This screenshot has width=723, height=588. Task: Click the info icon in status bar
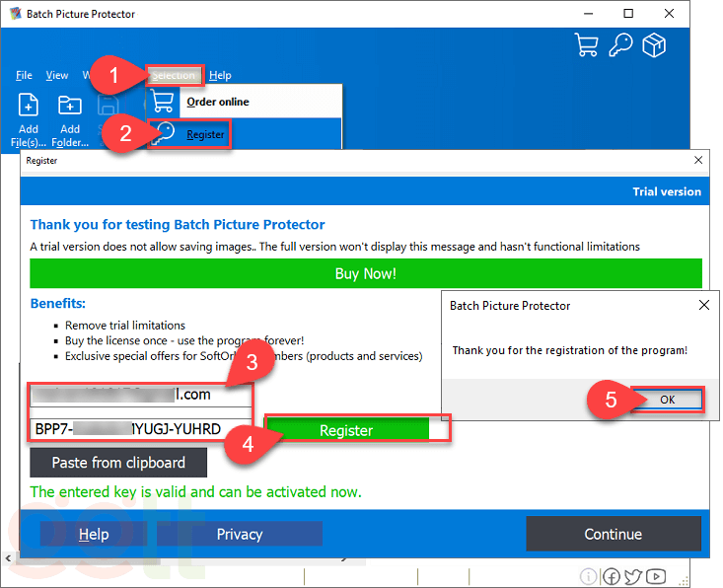[x=588, y=576]
